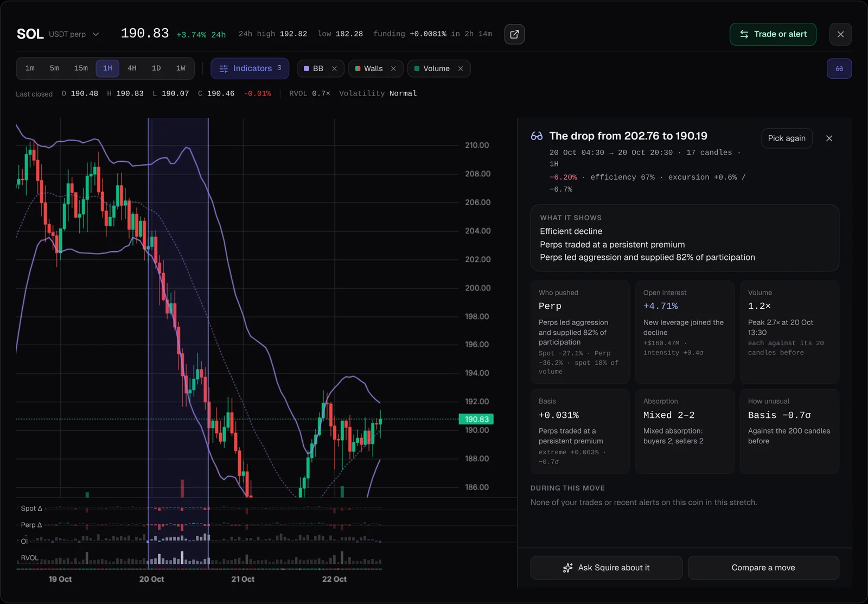868x604 pixels.
Task: Click the 190.83 current price tag on axis
Action: 476,419
